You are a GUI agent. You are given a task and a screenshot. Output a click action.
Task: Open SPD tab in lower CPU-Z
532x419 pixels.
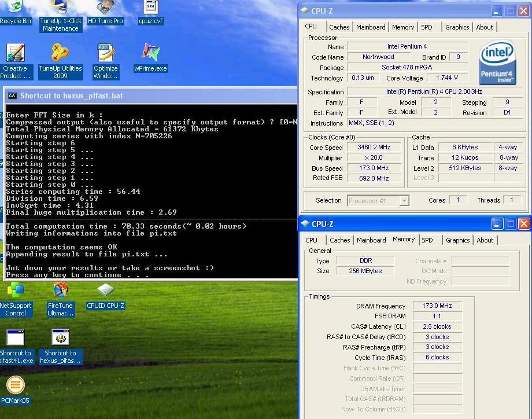pos(427,240)
